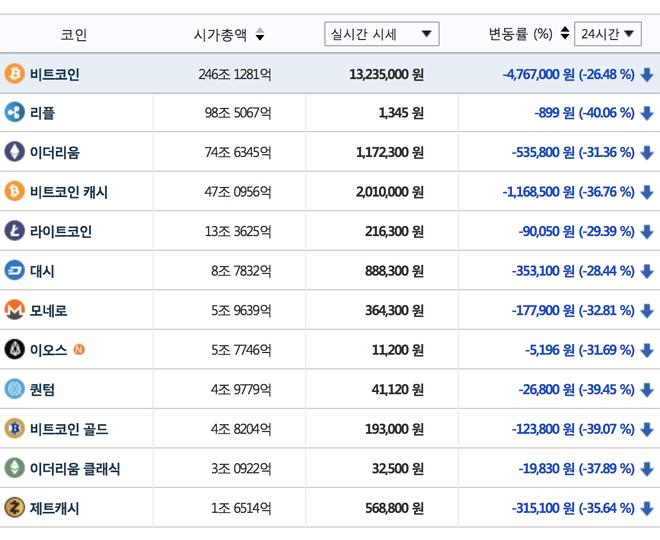The image size is (660, 540).
Task: Click the 74조 6345억 market cap cell
Action: 238,152
